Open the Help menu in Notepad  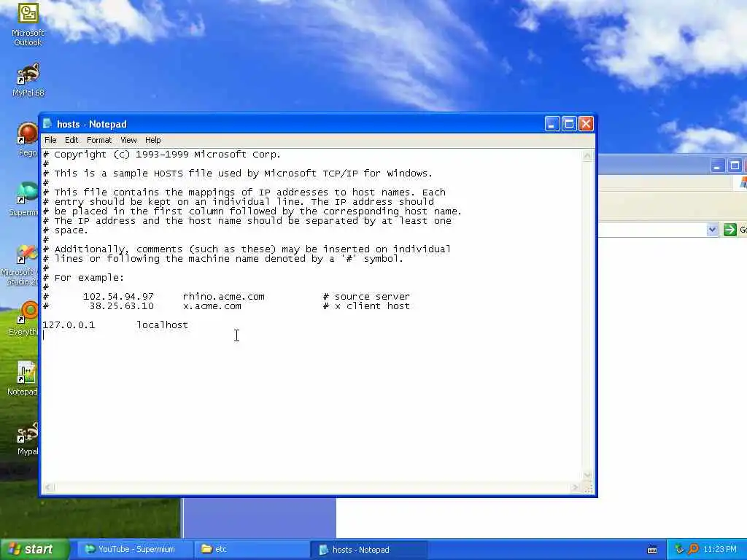coord(153,140)
